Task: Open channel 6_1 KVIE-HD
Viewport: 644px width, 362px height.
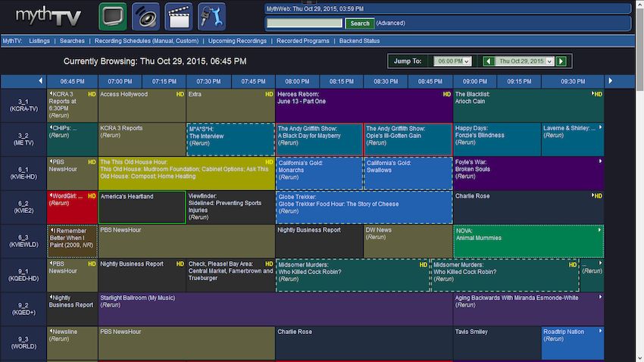Action: point(23,173)
